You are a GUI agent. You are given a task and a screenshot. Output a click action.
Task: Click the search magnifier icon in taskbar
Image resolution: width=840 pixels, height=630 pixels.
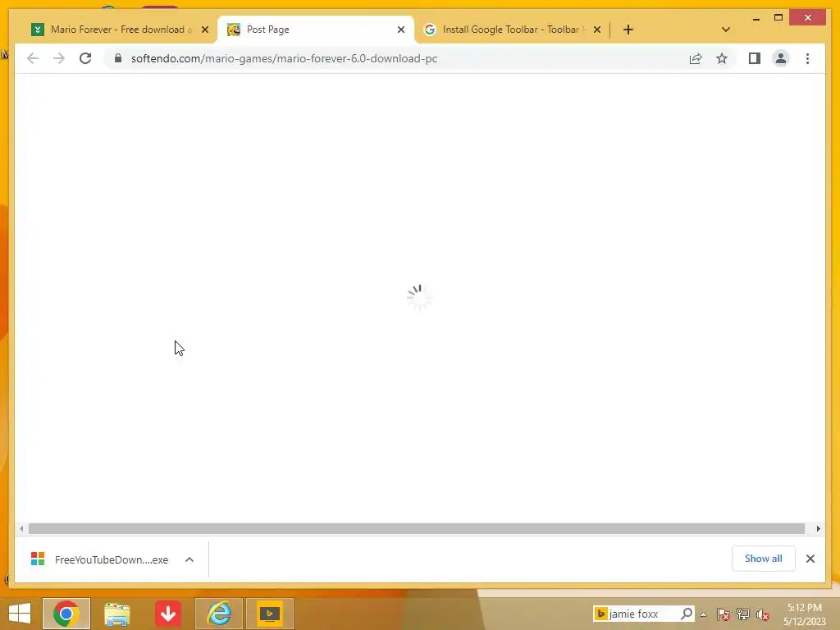click(x=687, y=614)
